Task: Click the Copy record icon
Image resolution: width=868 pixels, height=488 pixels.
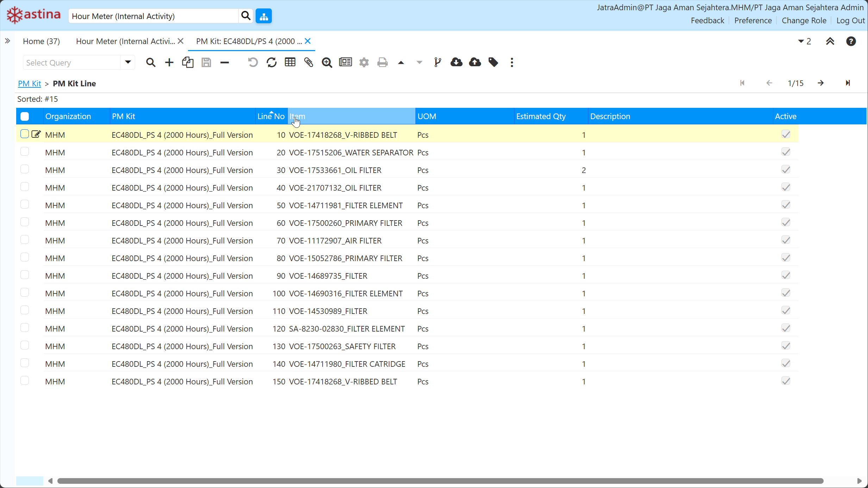Action: click(x=188, y=62)
